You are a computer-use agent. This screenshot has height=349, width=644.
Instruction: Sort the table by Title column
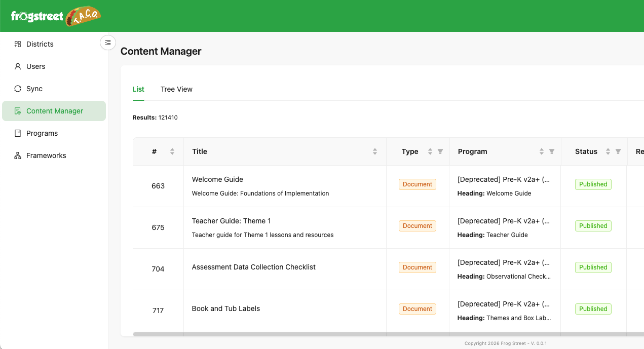click(x=375, y=151)
